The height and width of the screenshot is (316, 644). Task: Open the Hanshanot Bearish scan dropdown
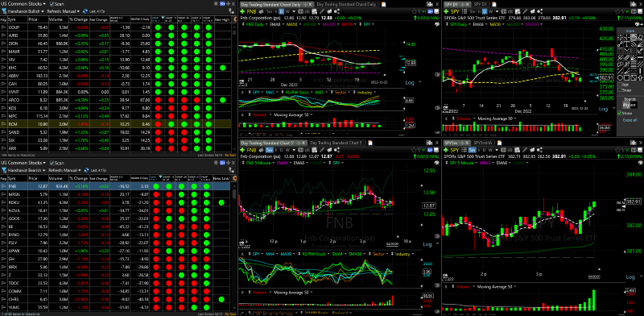click(x=26, y=170)
